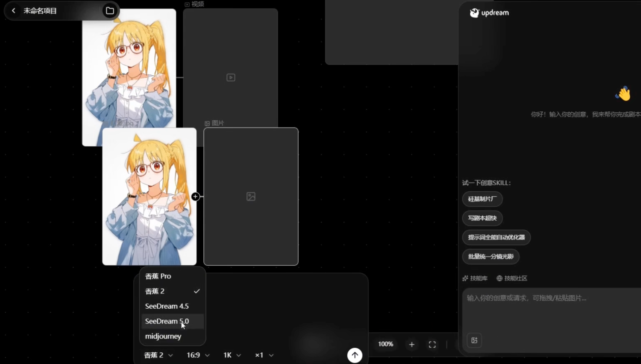Viewport: 641px width, 364px height.
Task: Click the updream logo
Action: tap(489, 13)
